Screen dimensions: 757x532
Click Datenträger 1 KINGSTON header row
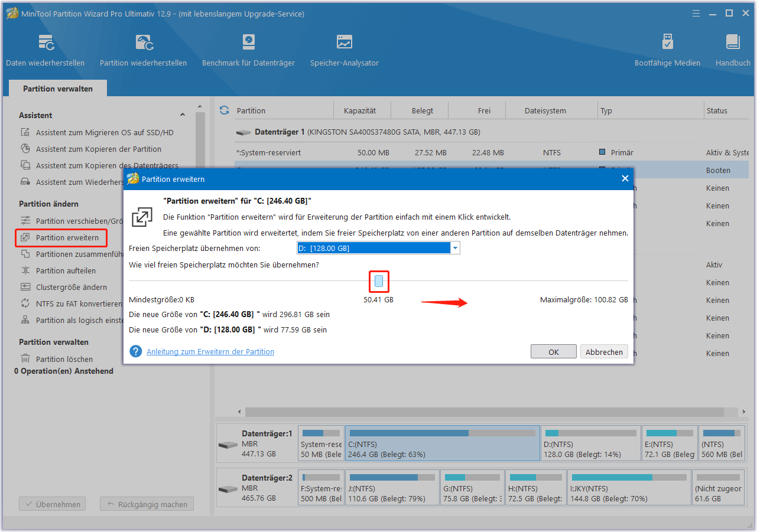coord(492,132)
